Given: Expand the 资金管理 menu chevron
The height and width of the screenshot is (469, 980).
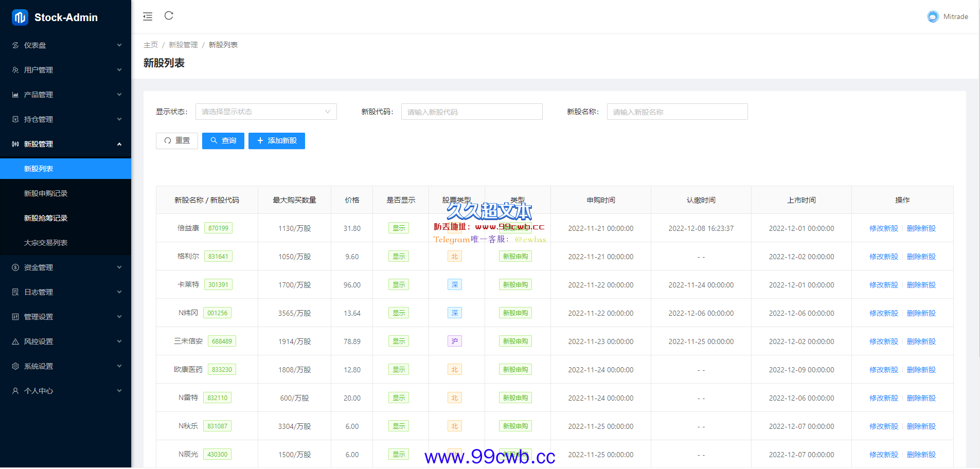Looking at the screenshot, I should 119,267.
